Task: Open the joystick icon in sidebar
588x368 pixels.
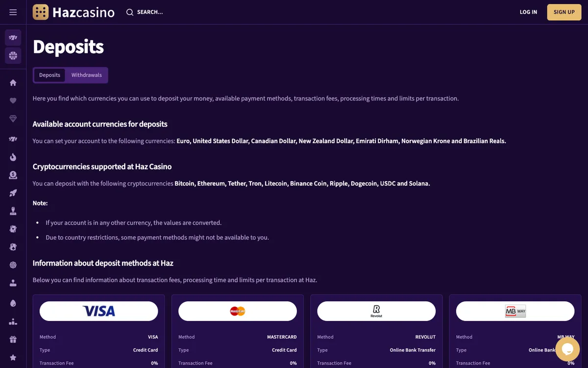Action: click(x=13, y=283)
